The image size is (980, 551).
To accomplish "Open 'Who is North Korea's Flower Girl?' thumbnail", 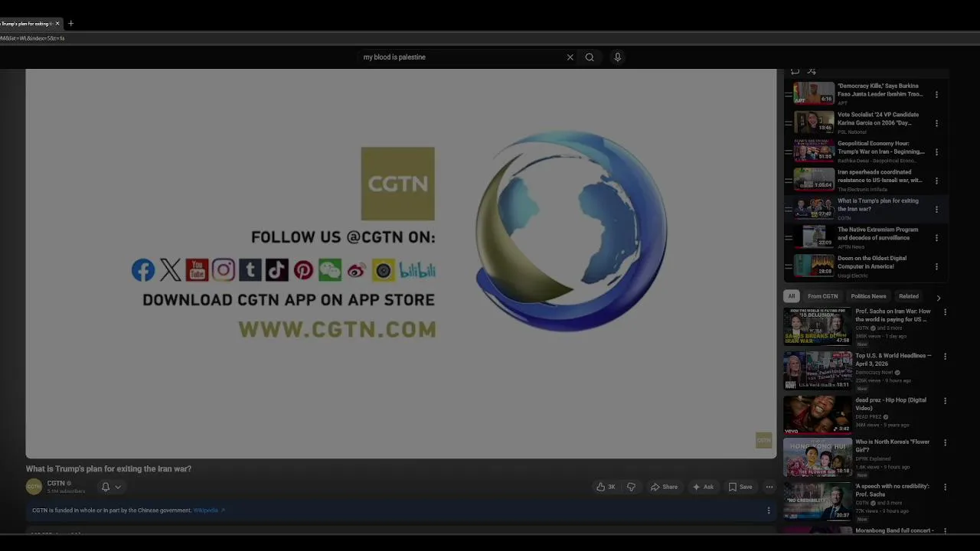I will (x=818, y=457).
